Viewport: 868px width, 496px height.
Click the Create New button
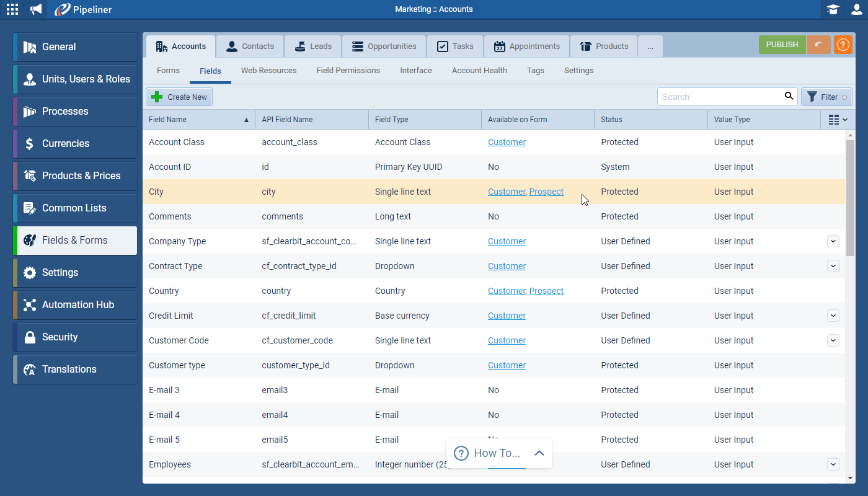click(x=179, y=97)
